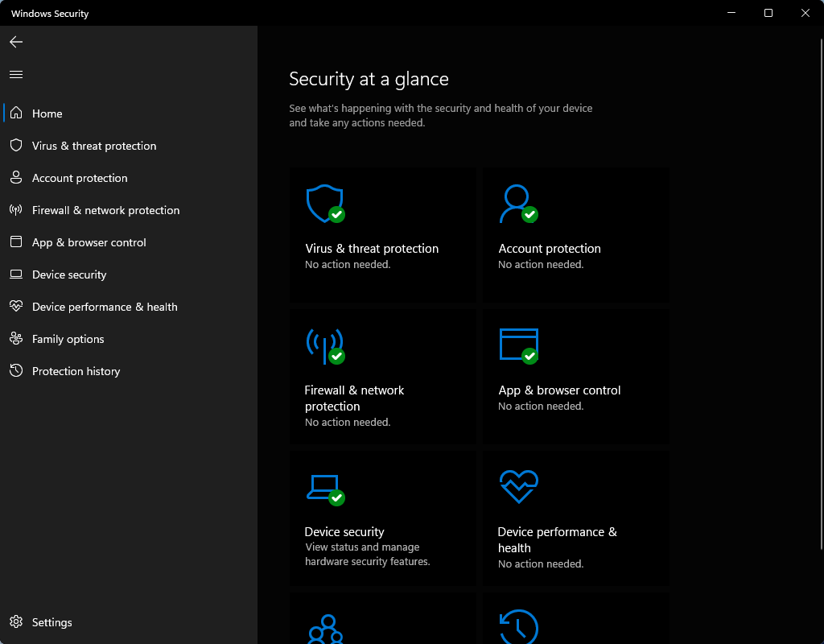Click the back arrow
Viewport: 824px width, 644px height.
pyautogui.click(x=15, y=41)
